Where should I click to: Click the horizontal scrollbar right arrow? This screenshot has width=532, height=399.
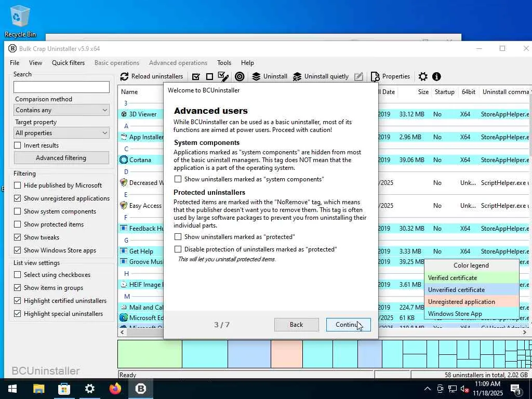(525, 332)
